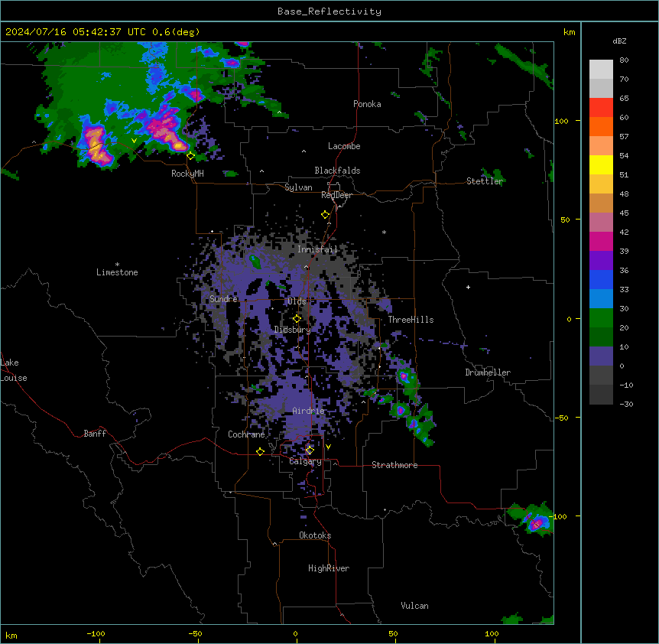This screenshot has width=659, height=644.
Task: Click the Limestone label
Action: [117, 272]
